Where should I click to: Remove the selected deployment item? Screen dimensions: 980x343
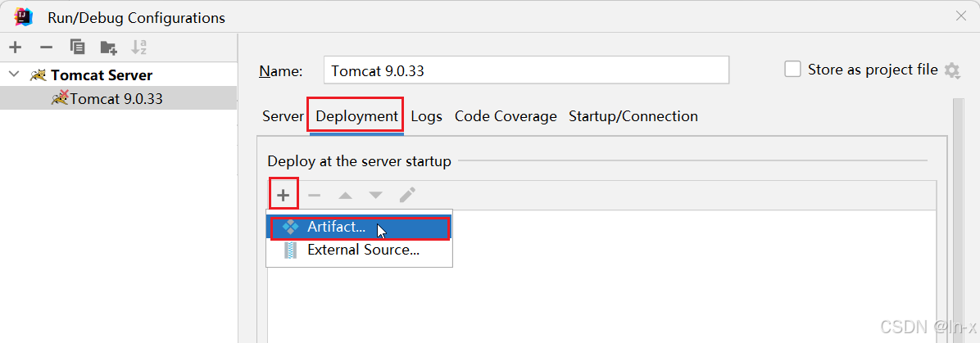click(x=315, y=196)
